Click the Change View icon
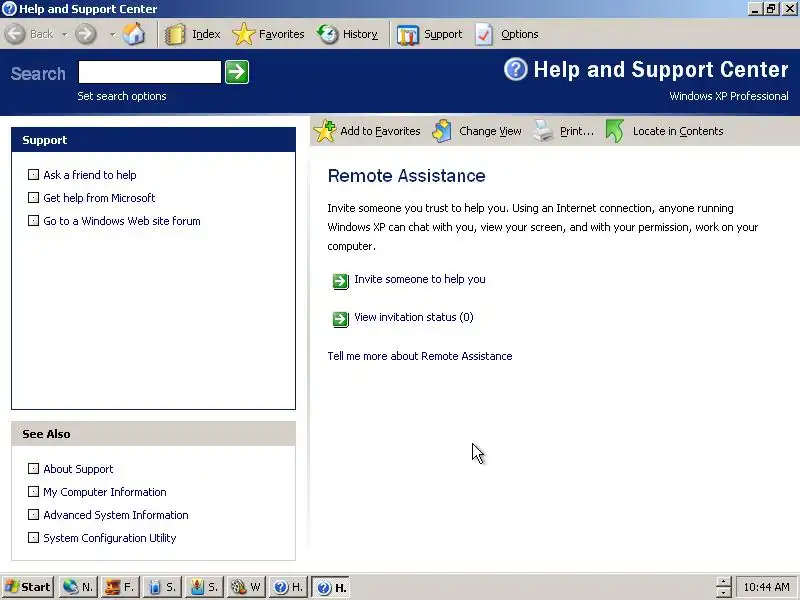Image resolution: width=800 pixels, height=600 pixels. (442, 131)
